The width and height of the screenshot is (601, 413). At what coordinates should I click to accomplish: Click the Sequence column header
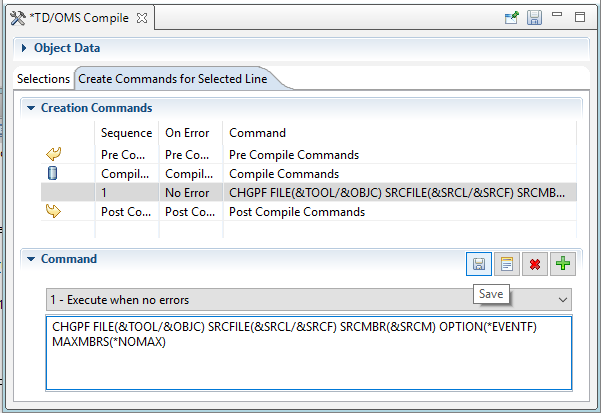(126, 132)
